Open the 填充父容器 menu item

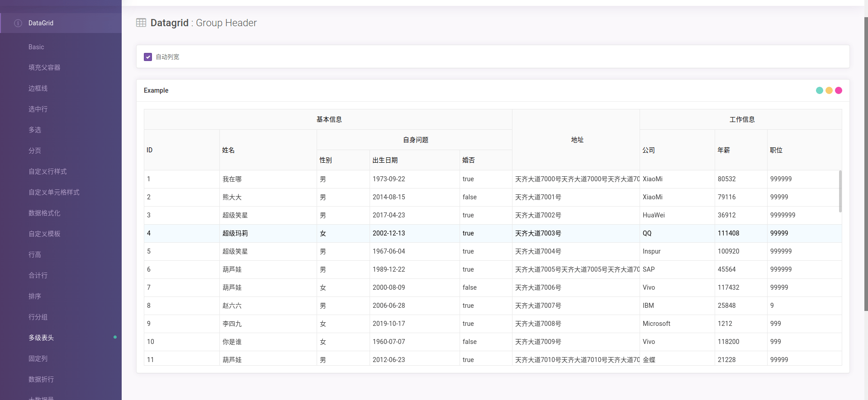tap(44, 67)
